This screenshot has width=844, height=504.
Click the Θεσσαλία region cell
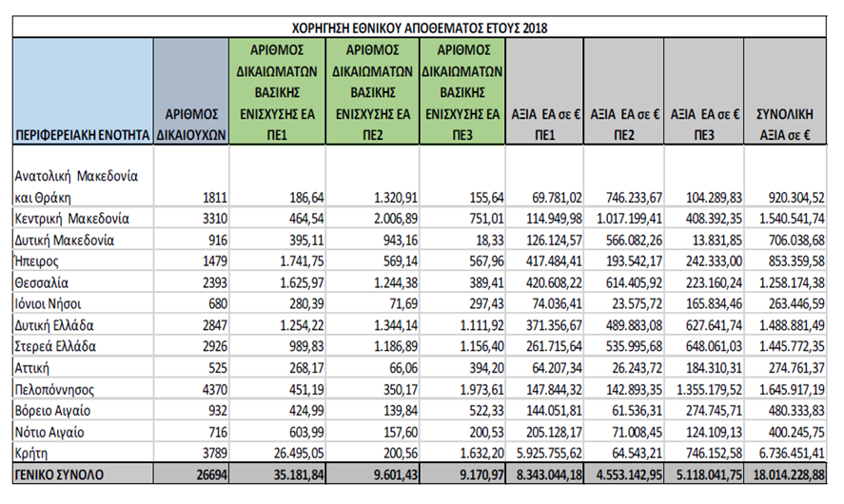pos(41,282)
